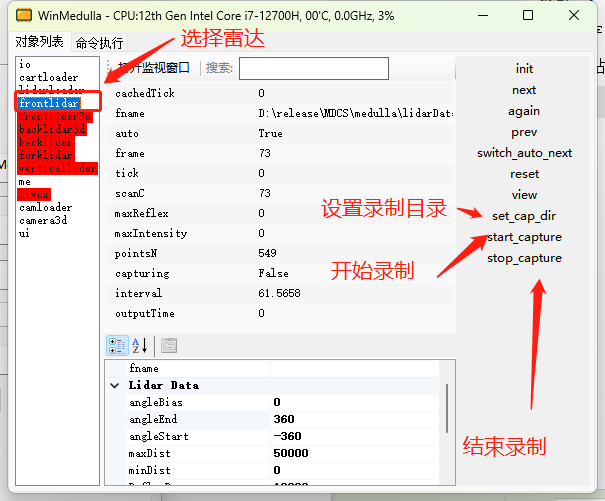Sort properties alphabetically with A-Z icon

tap(140, 345)
